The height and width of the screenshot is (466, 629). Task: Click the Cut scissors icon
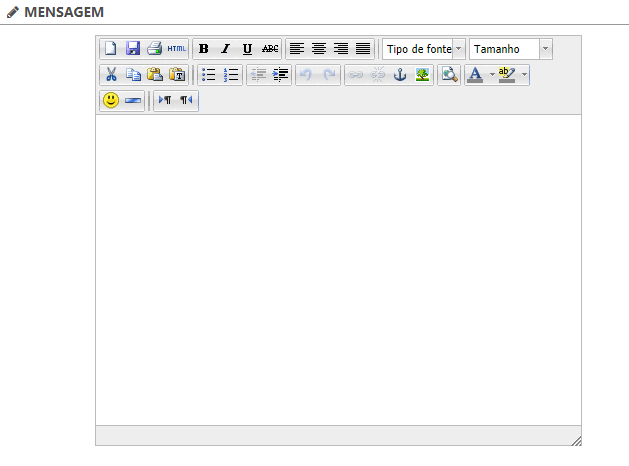pyautogui.click(x=111, y=75)
